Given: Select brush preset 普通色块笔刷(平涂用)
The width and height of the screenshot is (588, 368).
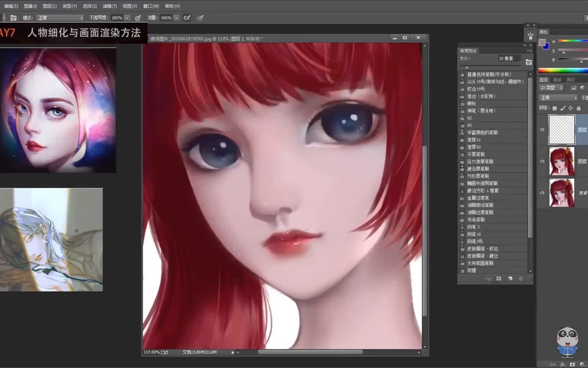Looking at the screenshot, I should (493, 74).
